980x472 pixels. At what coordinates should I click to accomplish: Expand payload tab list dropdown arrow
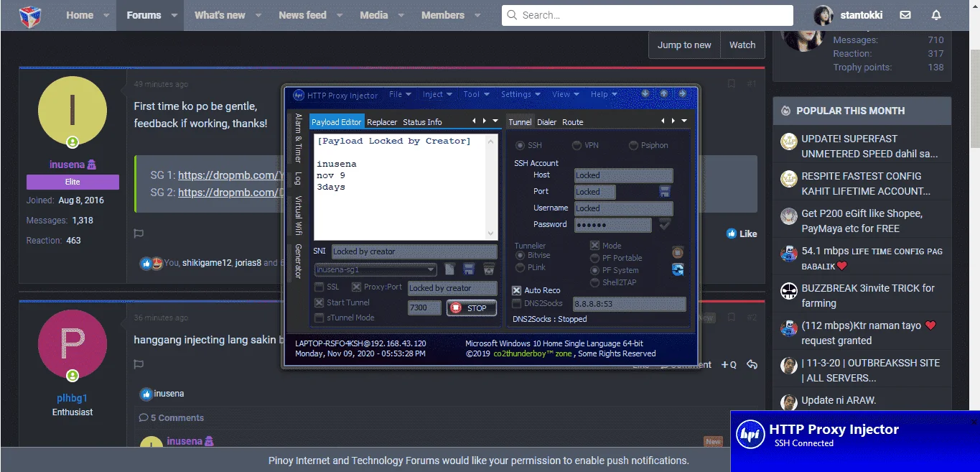tap(495, 121)
